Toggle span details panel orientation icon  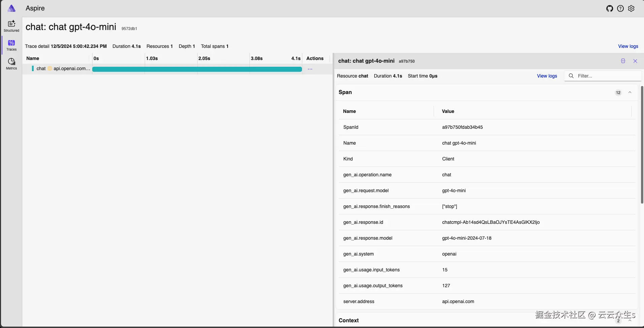(623, 61)
